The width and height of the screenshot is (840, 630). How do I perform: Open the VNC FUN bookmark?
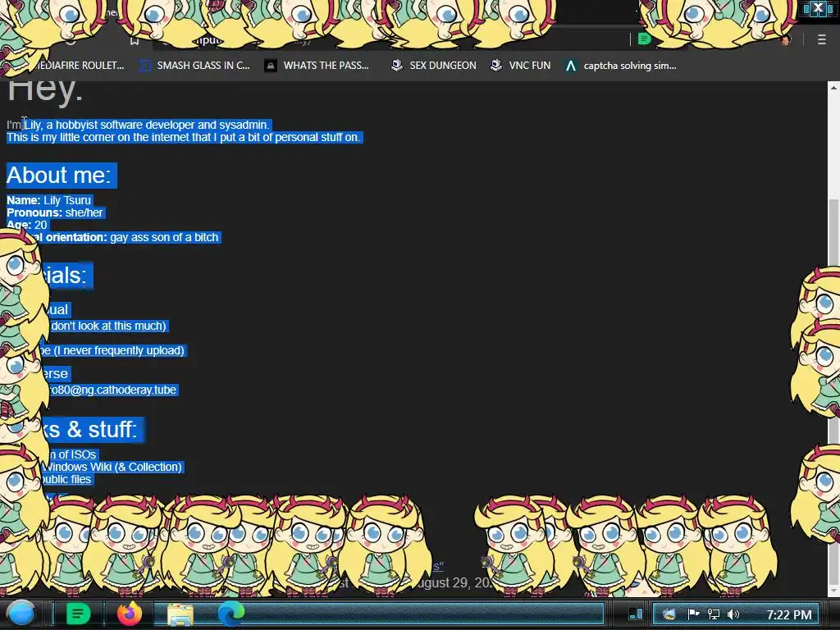click(520, 66)
